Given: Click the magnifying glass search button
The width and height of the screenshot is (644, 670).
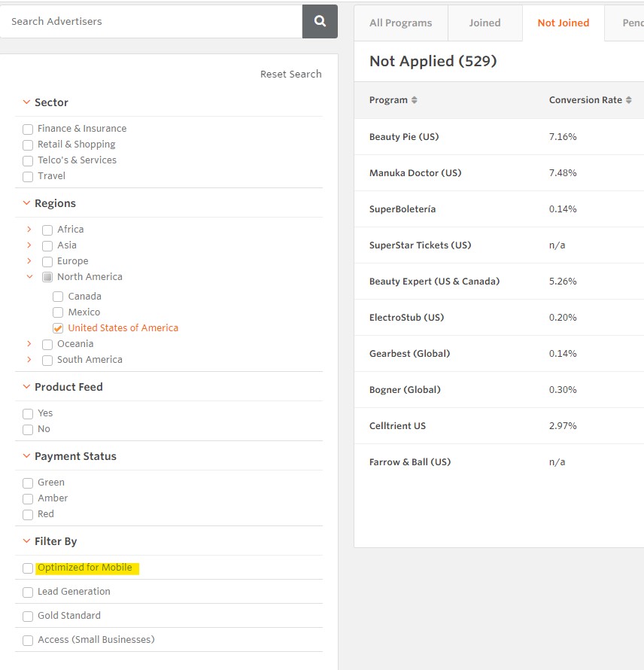Looking at the screenshot, I should pyautogui.click(x=320, y=21).
